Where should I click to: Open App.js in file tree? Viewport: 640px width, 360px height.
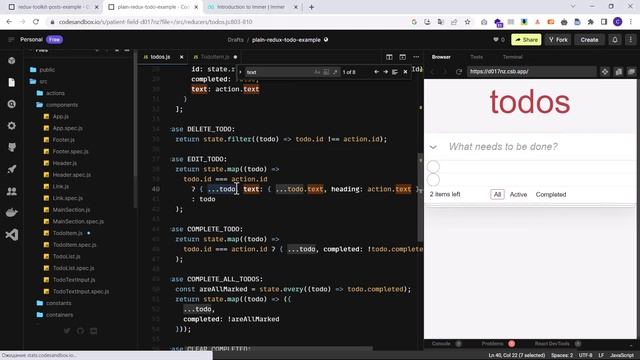point(60,116)
